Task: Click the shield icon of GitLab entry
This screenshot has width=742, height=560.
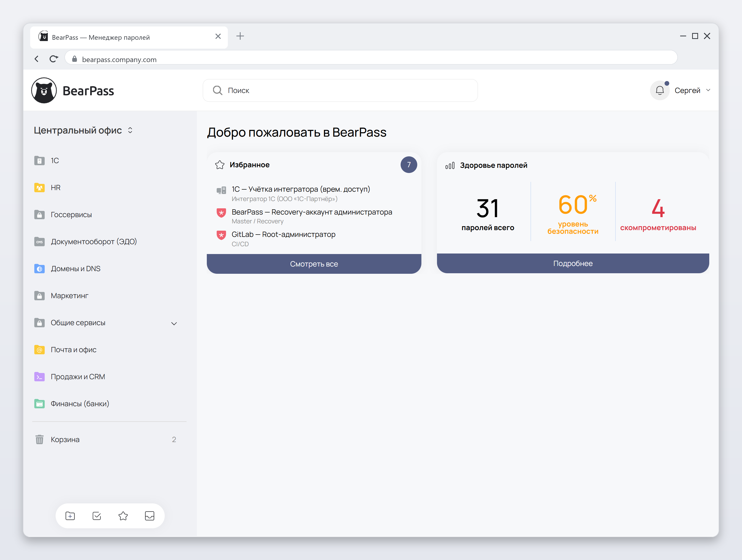Action: pos(221,235)
